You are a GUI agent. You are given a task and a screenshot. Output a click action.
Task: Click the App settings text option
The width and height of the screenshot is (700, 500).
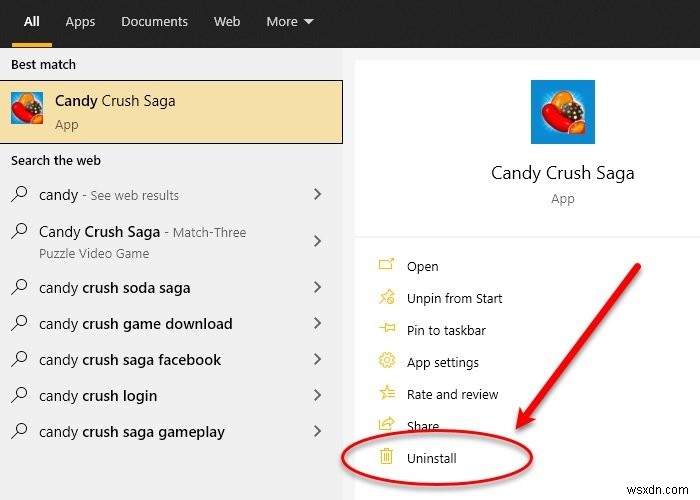443,362
